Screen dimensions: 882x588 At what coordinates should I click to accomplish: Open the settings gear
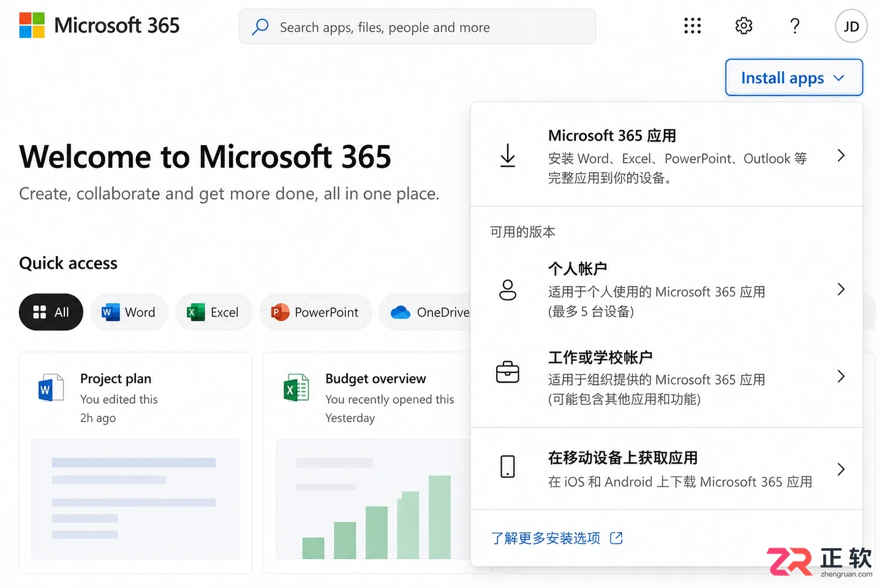coord(744,26)
